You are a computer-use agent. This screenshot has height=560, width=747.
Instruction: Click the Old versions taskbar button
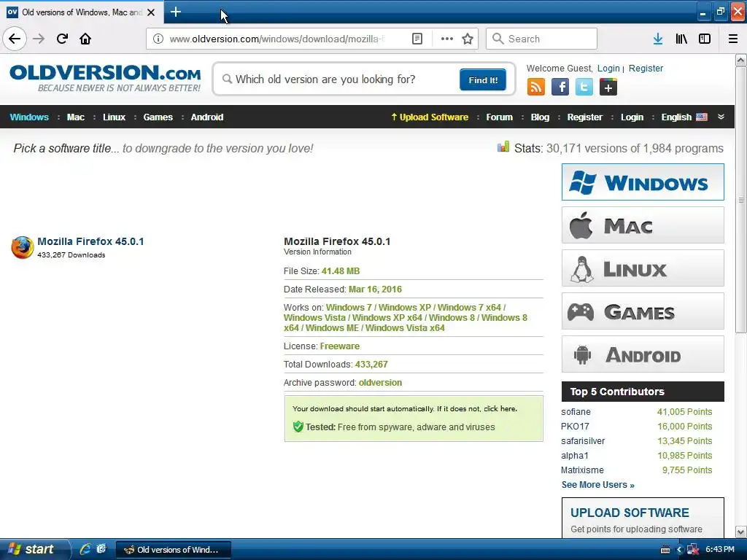(x=174, y=550)
